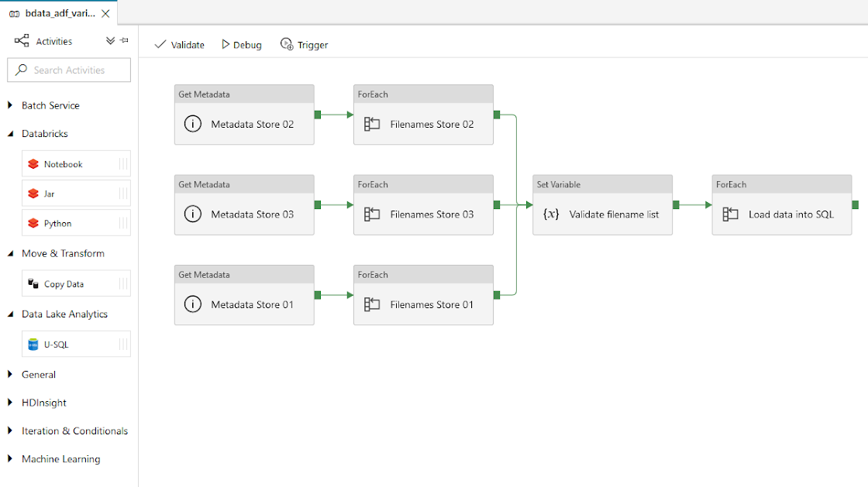Select the Metadata Store 02 activity node
868x487 pixels.
(x=244, y=124)
